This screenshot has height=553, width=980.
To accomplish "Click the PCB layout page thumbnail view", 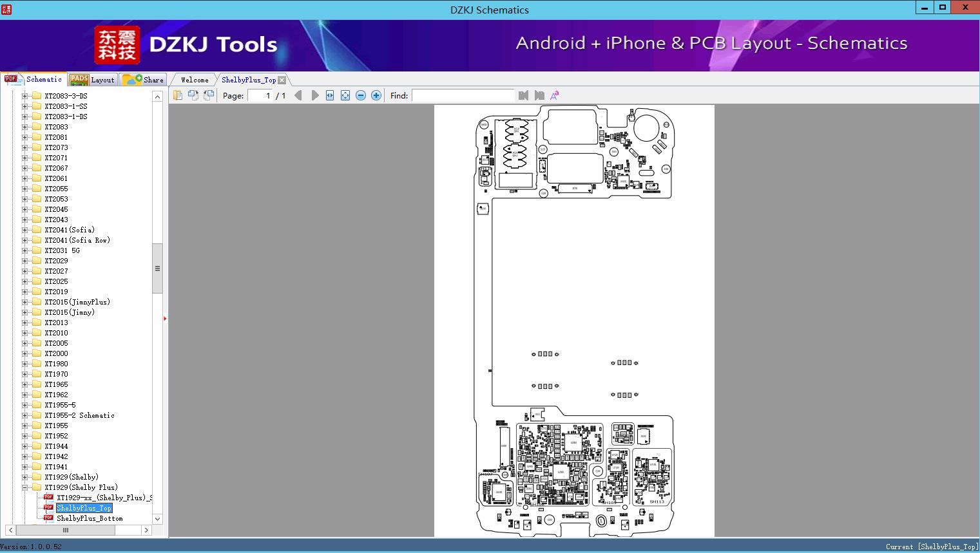I will coord(574,321).
